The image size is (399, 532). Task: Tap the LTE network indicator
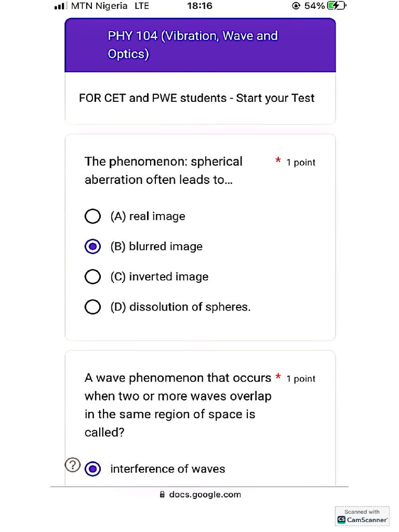[x=142, y=6]
